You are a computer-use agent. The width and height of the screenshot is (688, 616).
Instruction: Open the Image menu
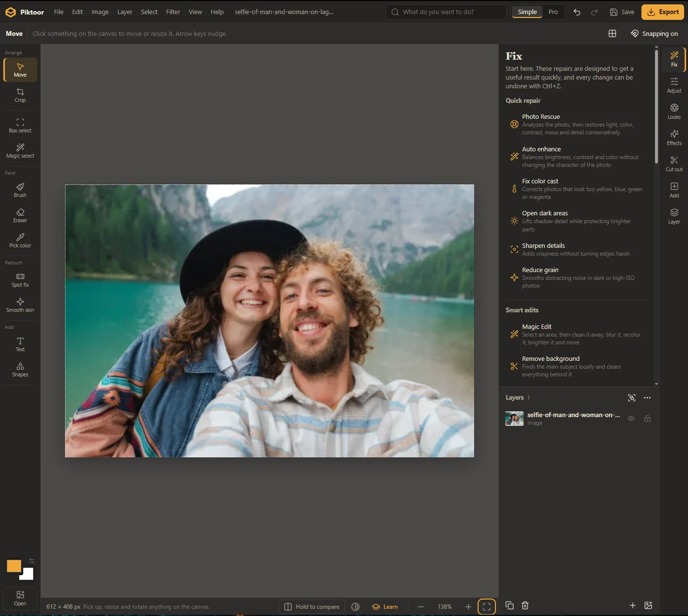tap(100, 12)
